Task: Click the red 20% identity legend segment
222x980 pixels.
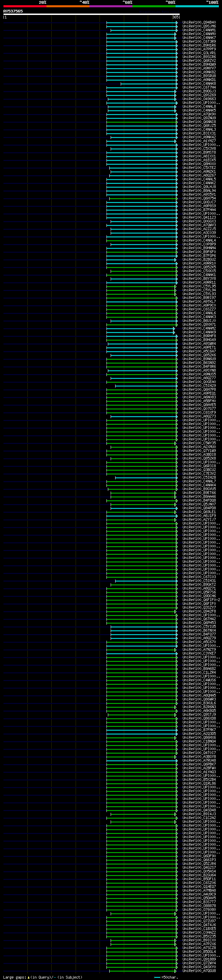Action: (x=25, y=7)
